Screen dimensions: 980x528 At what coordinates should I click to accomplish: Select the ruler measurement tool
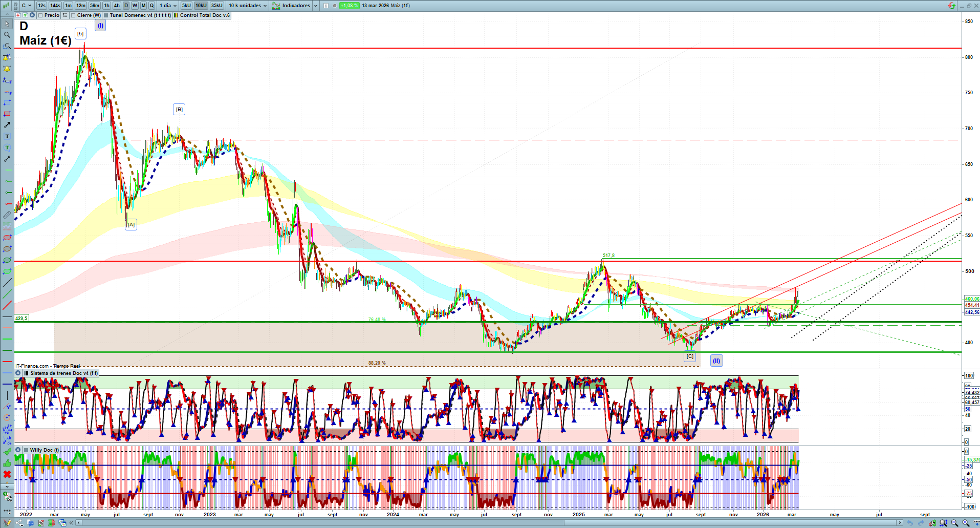click(x=7, y=215)
